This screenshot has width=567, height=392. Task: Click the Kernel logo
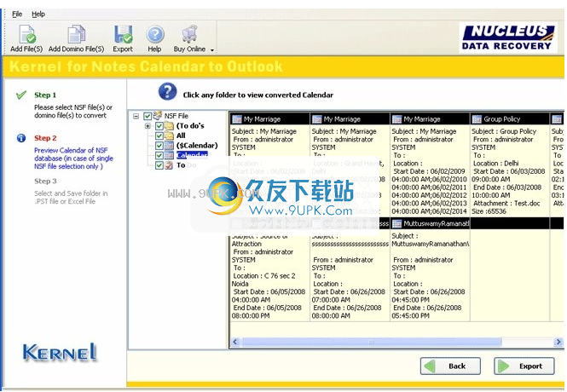tap(60, 353)
